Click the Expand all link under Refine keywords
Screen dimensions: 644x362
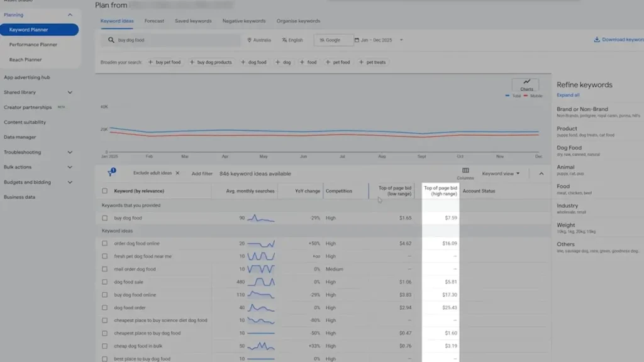568,94
